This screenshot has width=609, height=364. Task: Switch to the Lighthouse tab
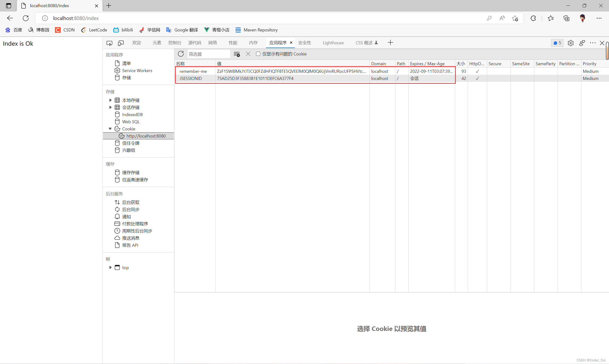[333, 43]
